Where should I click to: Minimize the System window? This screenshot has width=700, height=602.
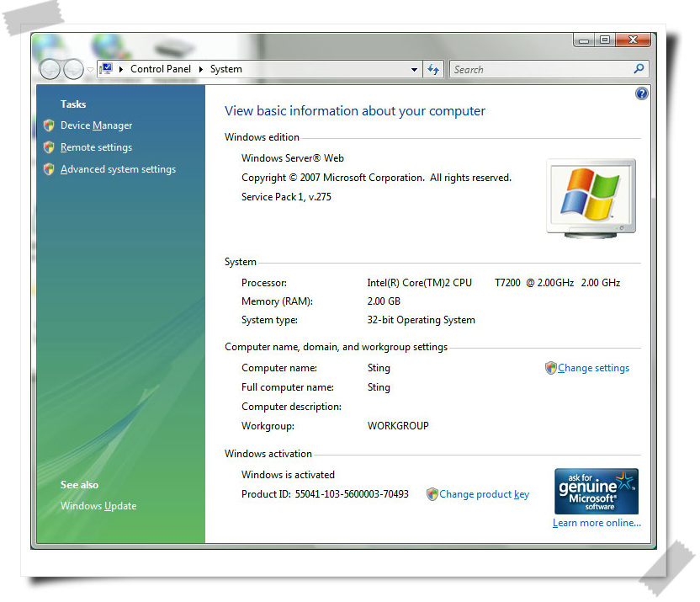tap(584, 40)
